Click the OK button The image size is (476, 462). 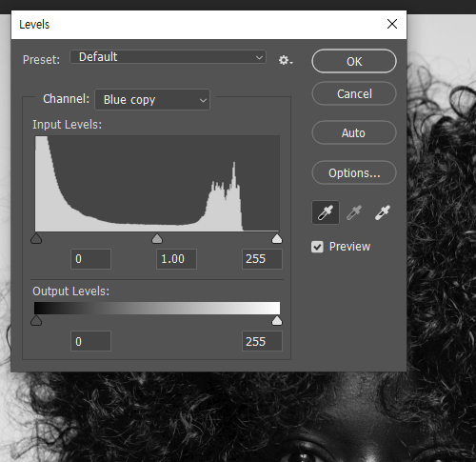(x=354, y=61)
